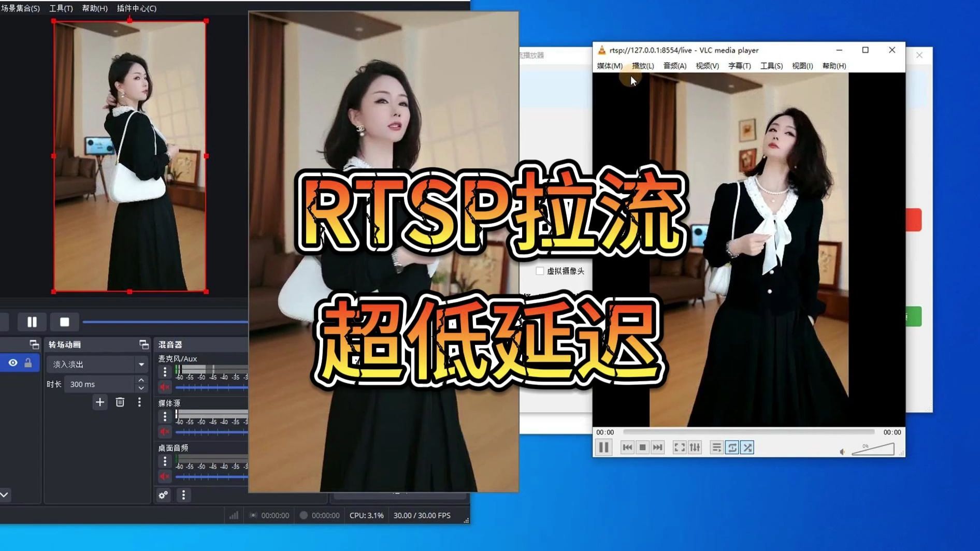
Task: Open VLC 字幕(T) menu
Action: pyautogui.click(x=740, y=66)
